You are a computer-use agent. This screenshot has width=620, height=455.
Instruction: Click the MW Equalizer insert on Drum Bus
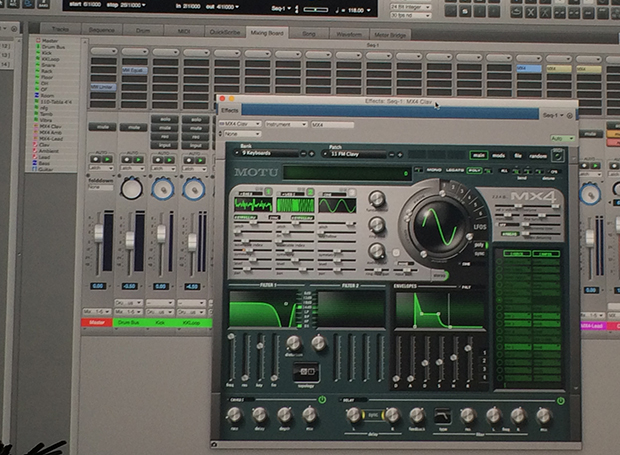[134, 70]
